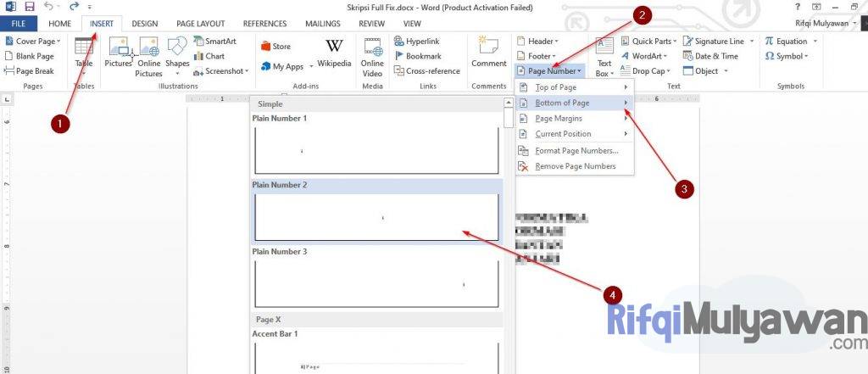868x374 pixels.
Task: Open Word Help question mark
Action: tap(798, 7)
